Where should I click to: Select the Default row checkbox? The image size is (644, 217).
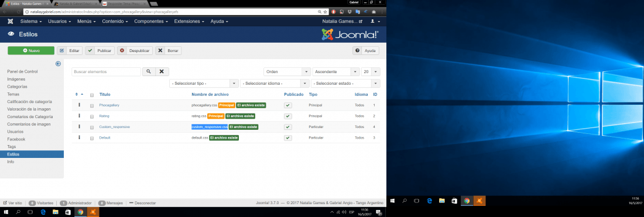click(x=92, y=138)
